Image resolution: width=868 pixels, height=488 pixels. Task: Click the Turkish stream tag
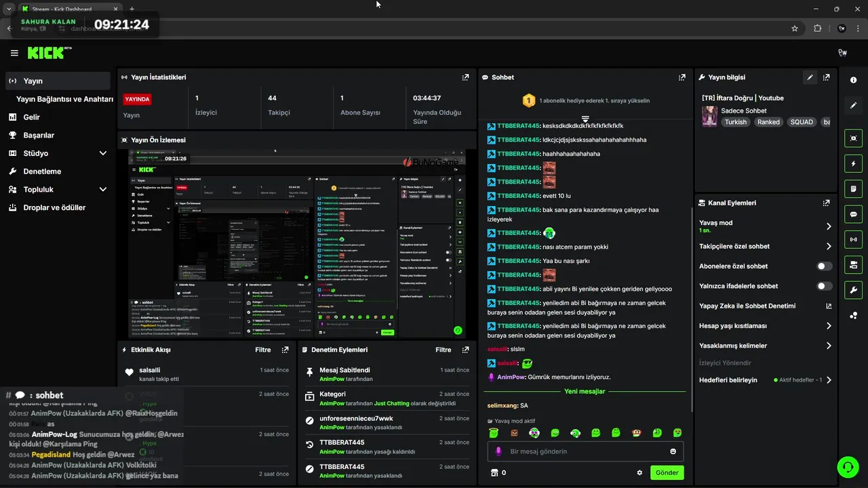(735, 122)
